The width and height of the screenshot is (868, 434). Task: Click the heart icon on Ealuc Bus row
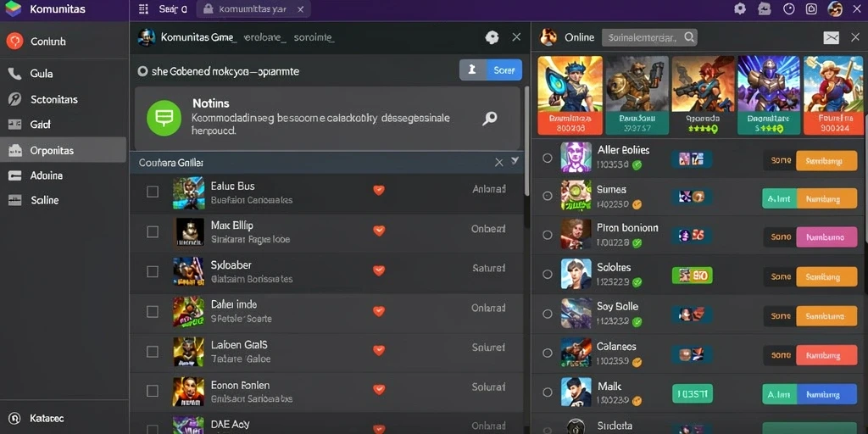379,190
